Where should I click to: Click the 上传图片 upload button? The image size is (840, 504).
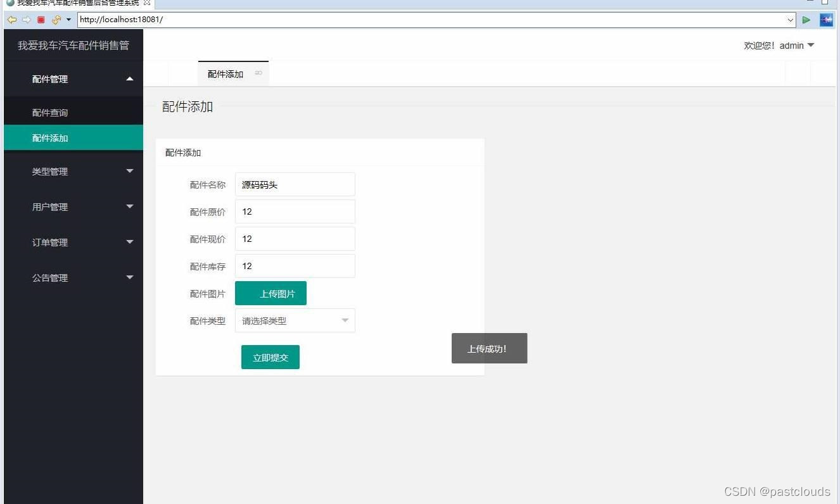(x=270, y=293)
